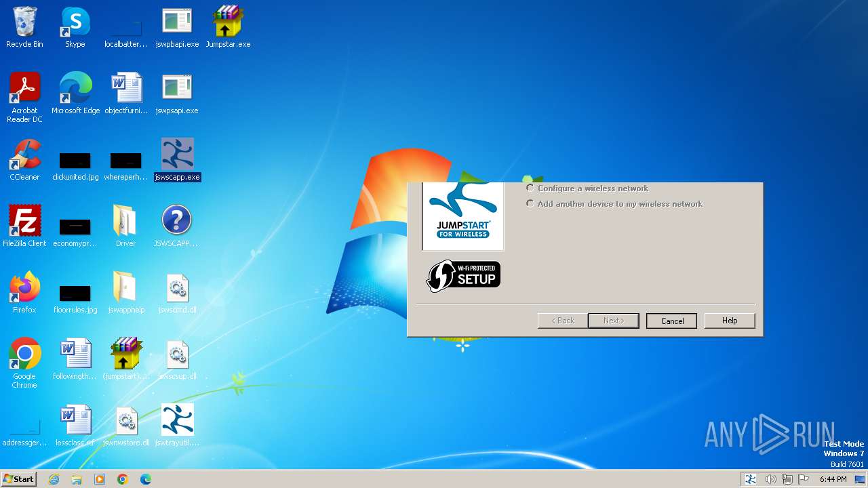Select 'Configure a wireless network' radio option
868x488 pixels.
[x=530, y=188]
